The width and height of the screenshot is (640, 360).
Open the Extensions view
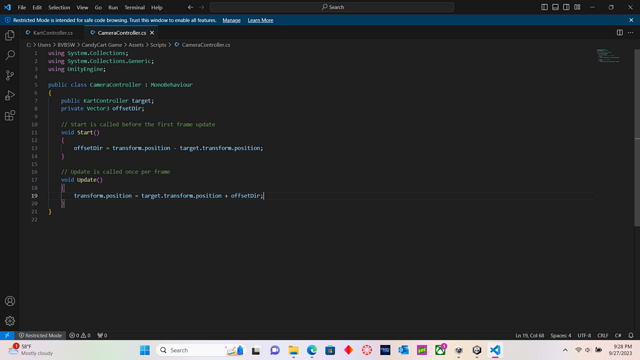10,116
